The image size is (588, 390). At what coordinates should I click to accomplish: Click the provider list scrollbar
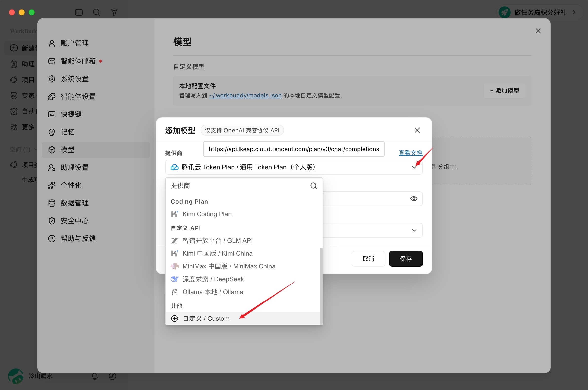click(321, 286)
